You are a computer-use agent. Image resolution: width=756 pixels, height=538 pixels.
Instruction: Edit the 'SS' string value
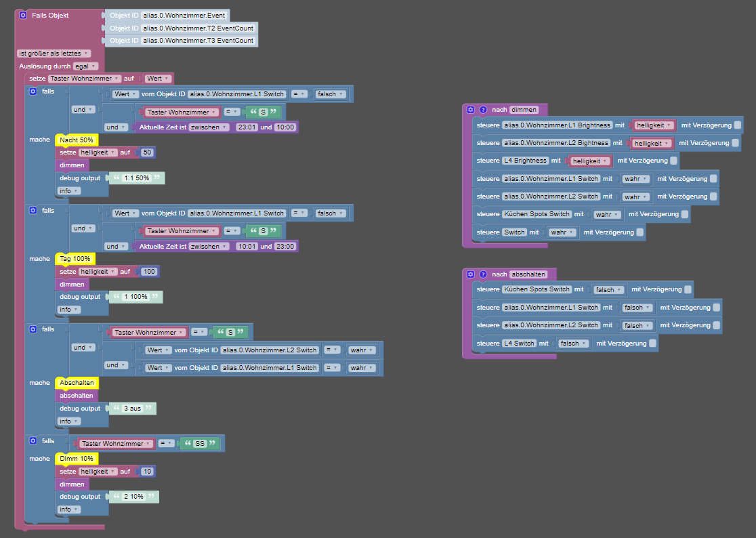click(x=200, y=444)
